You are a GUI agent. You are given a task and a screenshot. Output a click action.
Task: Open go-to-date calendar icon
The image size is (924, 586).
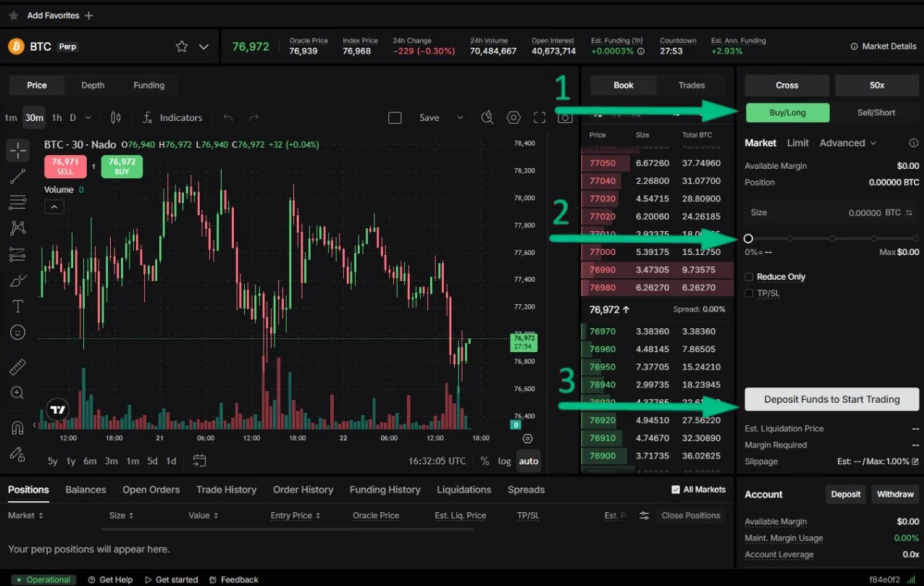200,461
